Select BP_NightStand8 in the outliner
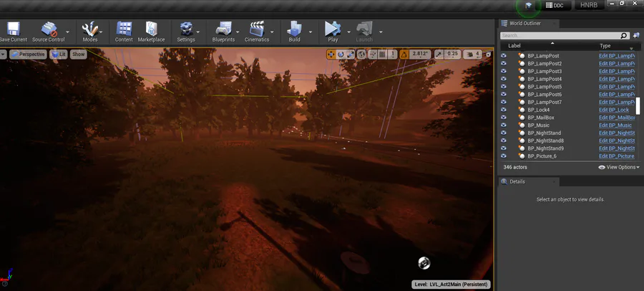 point(545,140)
